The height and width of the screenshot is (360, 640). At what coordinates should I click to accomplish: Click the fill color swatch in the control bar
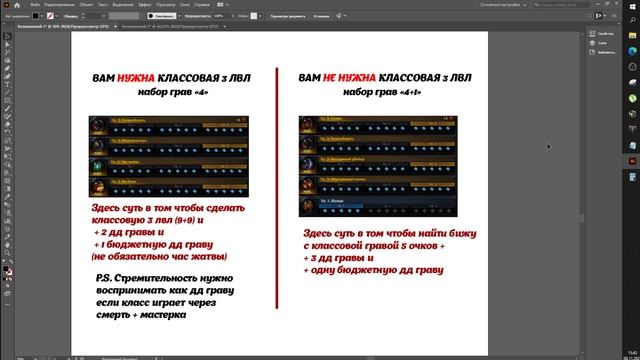[36, 16]
